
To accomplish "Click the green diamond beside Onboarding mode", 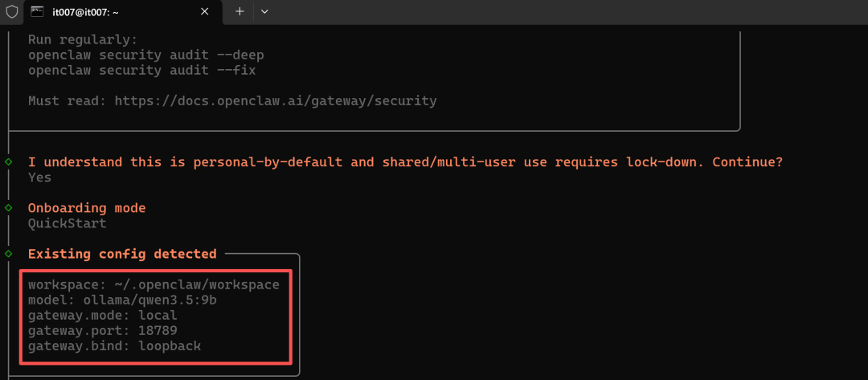I will [8, 208].
